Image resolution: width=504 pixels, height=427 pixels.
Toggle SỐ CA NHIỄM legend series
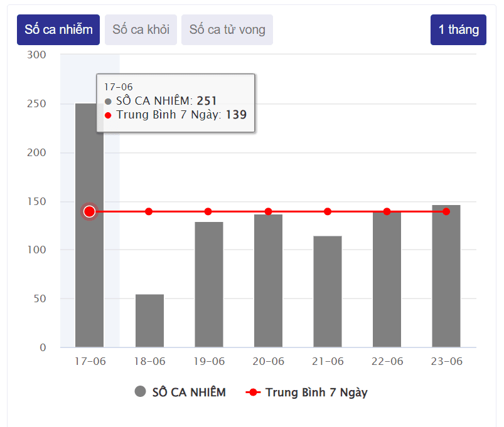pos(188,393)
